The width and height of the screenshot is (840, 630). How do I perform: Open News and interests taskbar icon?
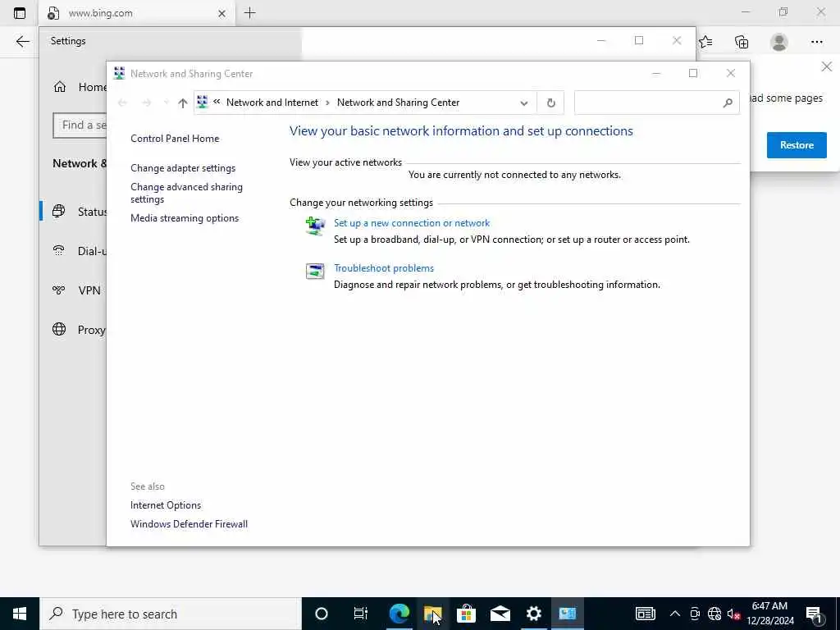tap(645, 614)
